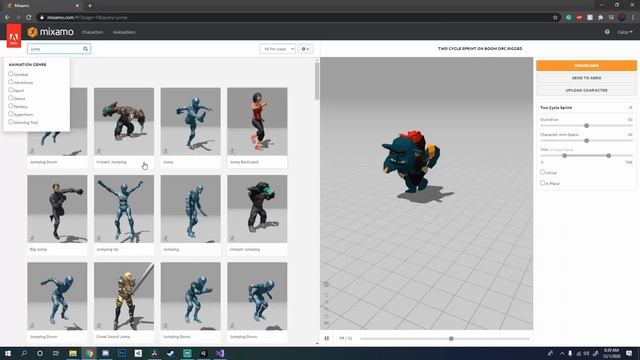
Task: Pause the animation playback
Action: point(327,338)
